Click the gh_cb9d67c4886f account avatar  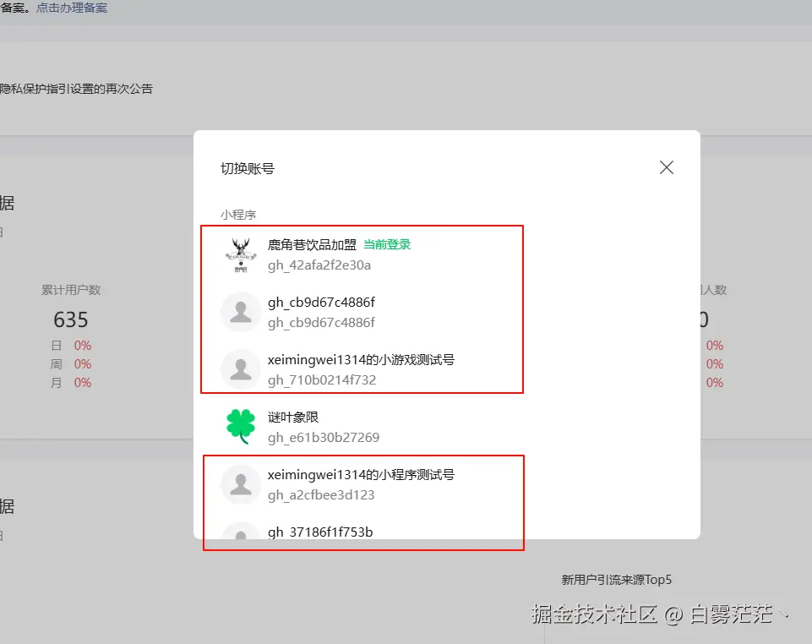pyautogui.click(x=240, y=311)
